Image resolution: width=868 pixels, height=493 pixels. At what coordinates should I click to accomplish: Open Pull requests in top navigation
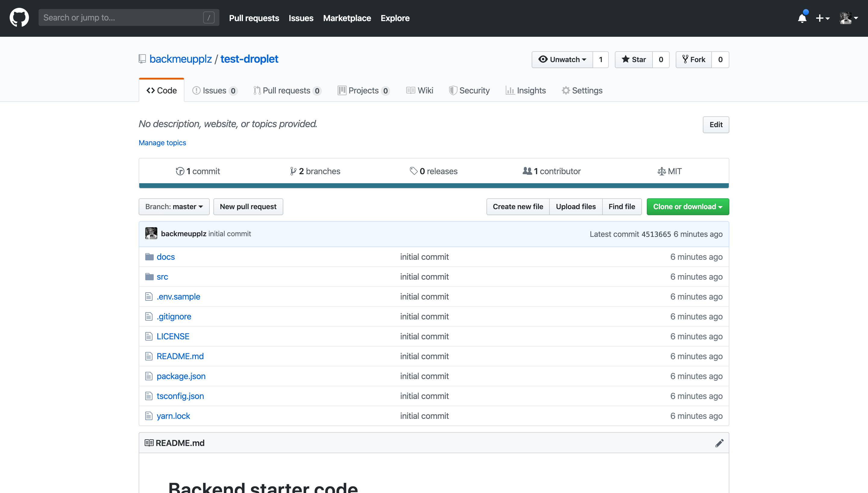point(254,18)
